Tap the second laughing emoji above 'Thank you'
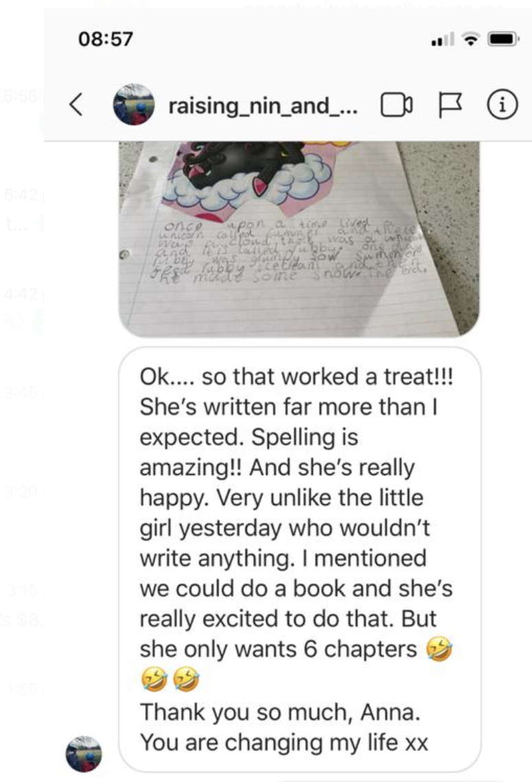Viewport: 532px width, 782px height. click(x=186, y=679)
